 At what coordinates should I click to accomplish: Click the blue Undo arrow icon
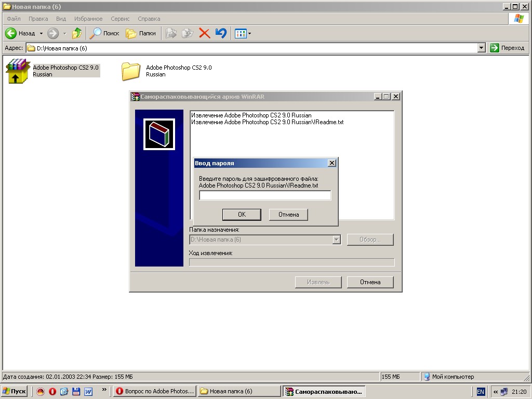pos(221,33)
